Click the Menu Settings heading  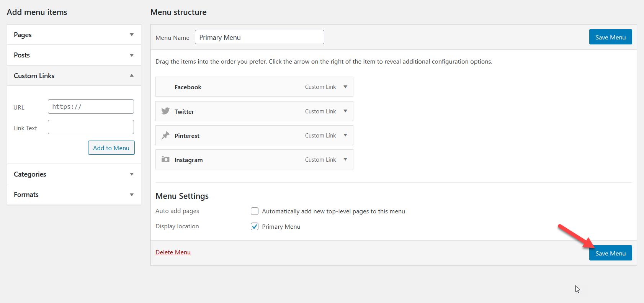[x=182, y=196]
